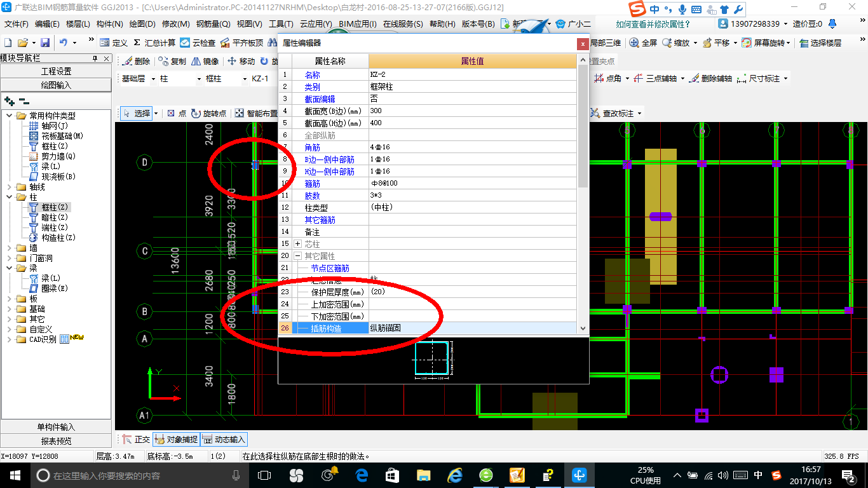Activate the 平移 pan tool
868x488 pixels.
pyautogui.click(x=716, y=43)
